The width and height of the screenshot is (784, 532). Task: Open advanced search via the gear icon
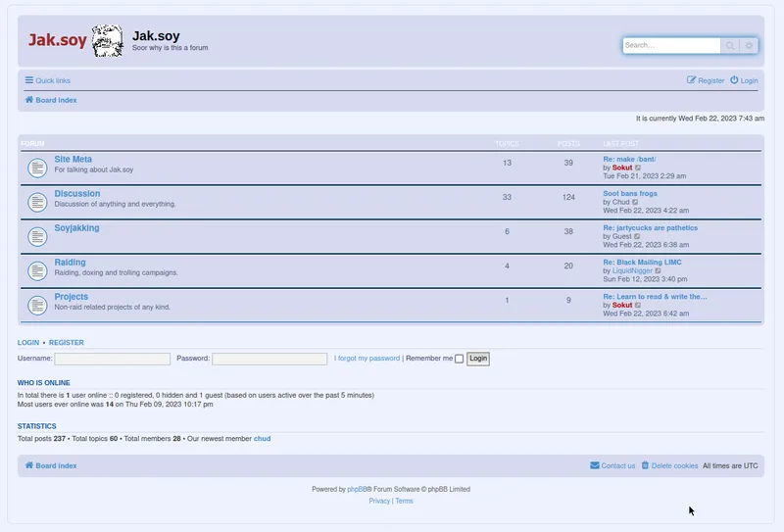[x=750, y=45]
